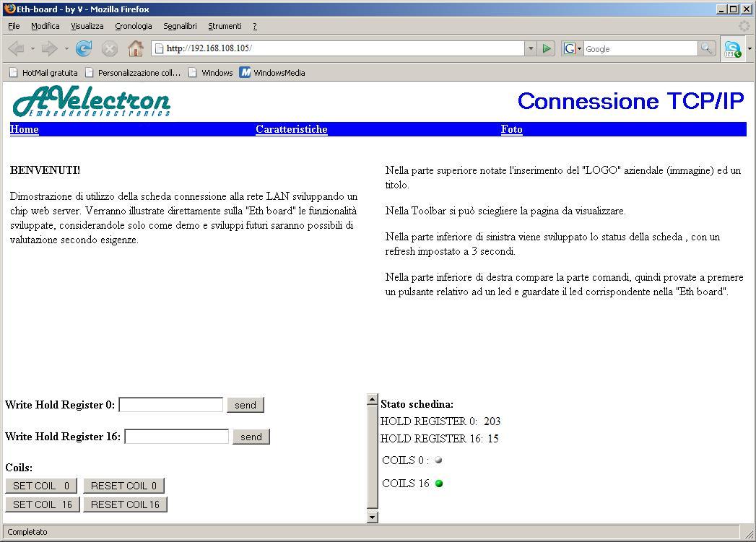The height and width of the screenshot is (542, 756).
Task: Reload the page with the refresh icon
Action: [x=84, y=48]
